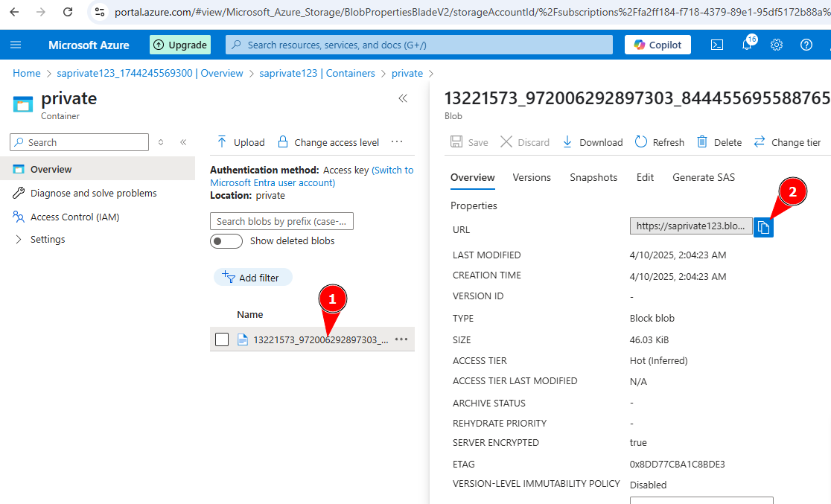The height and width of the screenshot is (504, 831).
Task: Switch to the Versions tab
Action: [532, 177]
